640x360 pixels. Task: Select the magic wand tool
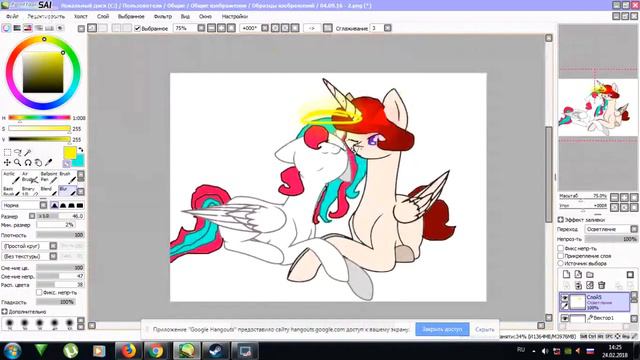[28, 153]
